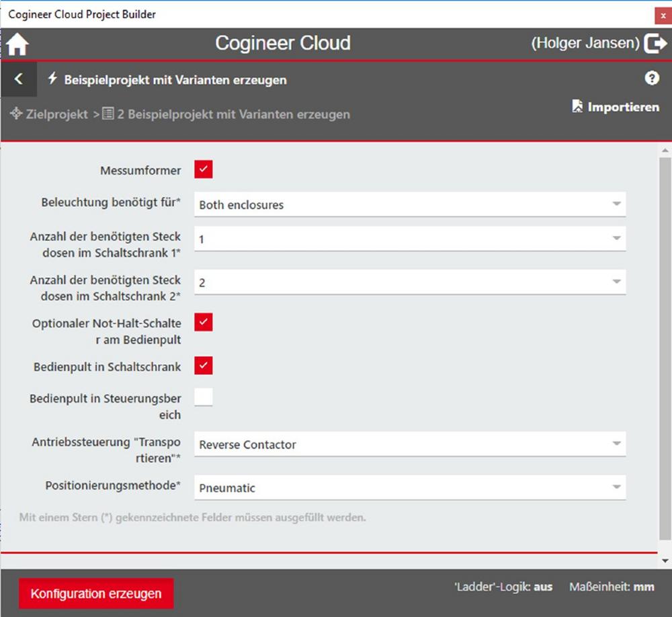Click the lightning bolt icon beside title
The height and width of the screenshot is (617, 672).
click(52, 79)
